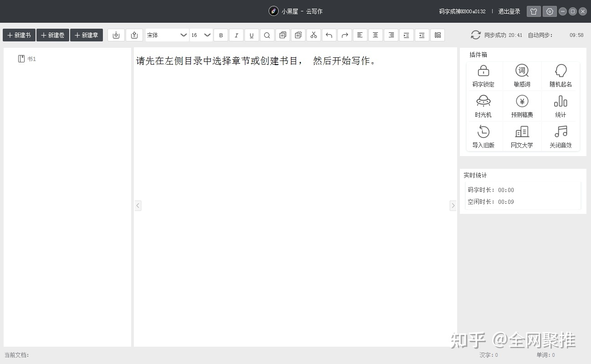Open the 预测稿费 royalty estimate plugin

[522, 106]
